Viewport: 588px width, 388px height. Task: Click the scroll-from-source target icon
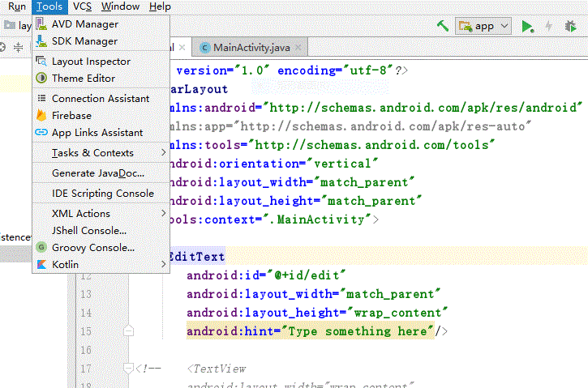(x=2, y=47)
